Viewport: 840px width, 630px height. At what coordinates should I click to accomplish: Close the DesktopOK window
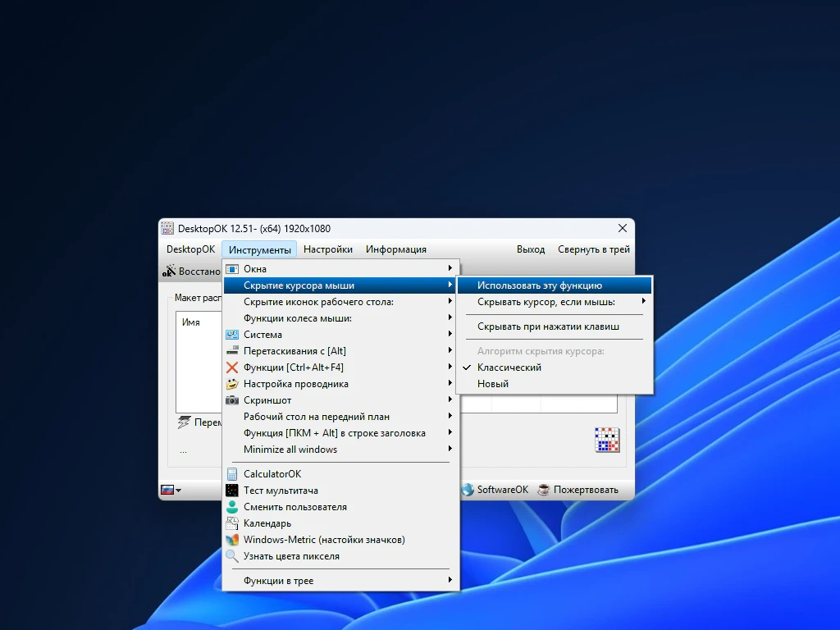coord(622,228)
